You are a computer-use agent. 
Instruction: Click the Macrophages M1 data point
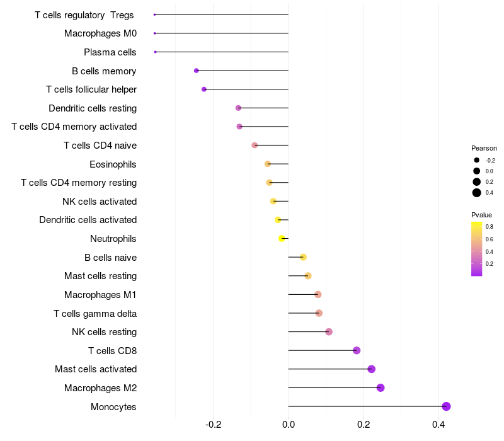[318, 294]
